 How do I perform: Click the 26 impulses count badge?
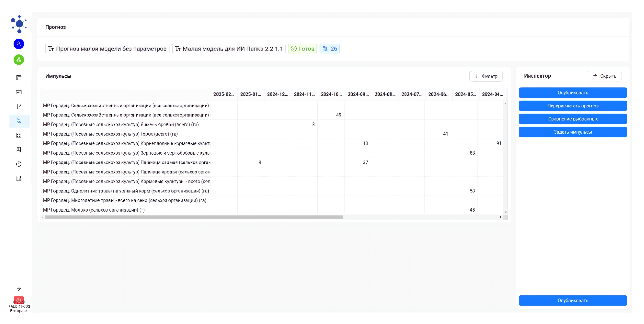pyautogui.click(x=330, y=49)
